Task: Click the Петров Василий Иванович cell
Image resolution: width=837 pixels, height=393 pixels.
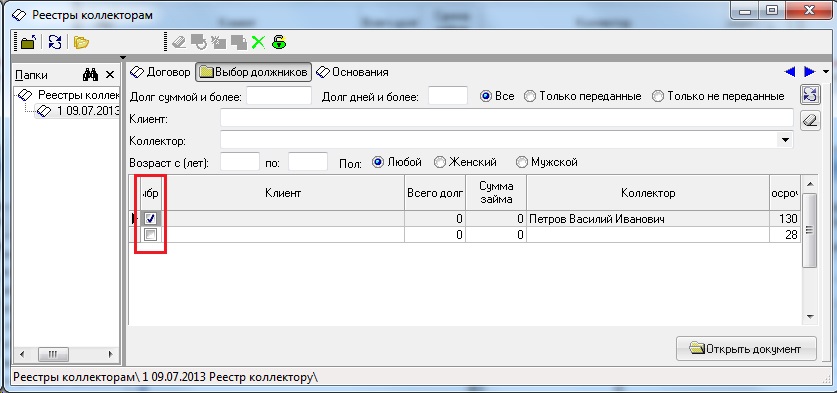Action: tap(648, 219)
